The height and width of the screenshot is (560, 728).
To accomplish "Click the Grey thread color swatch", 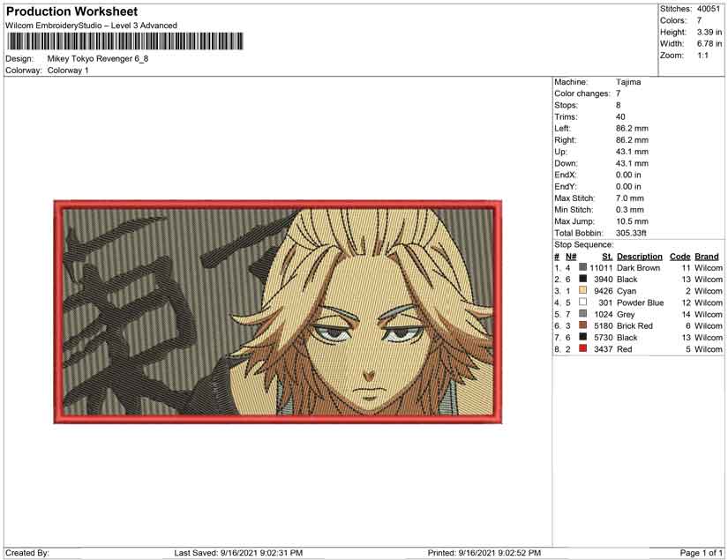I will pyautogui.click(x=582, y=314).
